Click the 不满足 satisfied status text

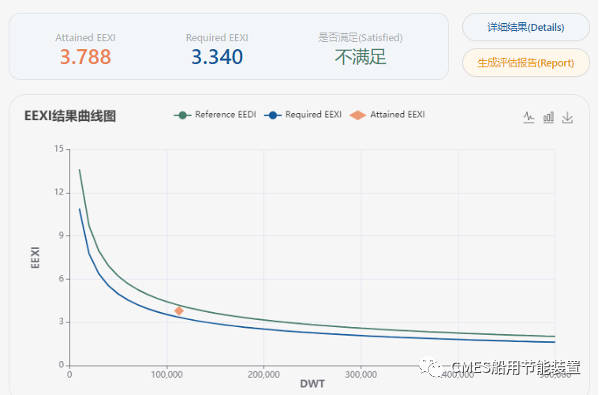360,57
